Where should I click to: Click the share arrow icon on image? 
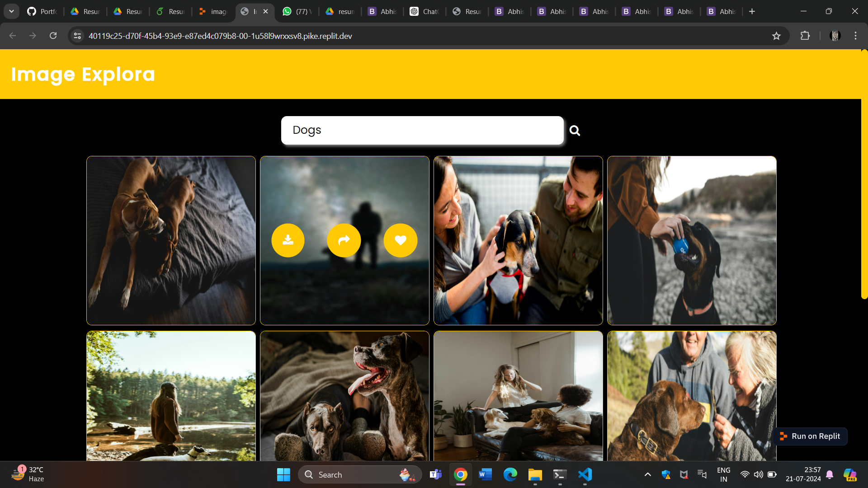point(344,240)
